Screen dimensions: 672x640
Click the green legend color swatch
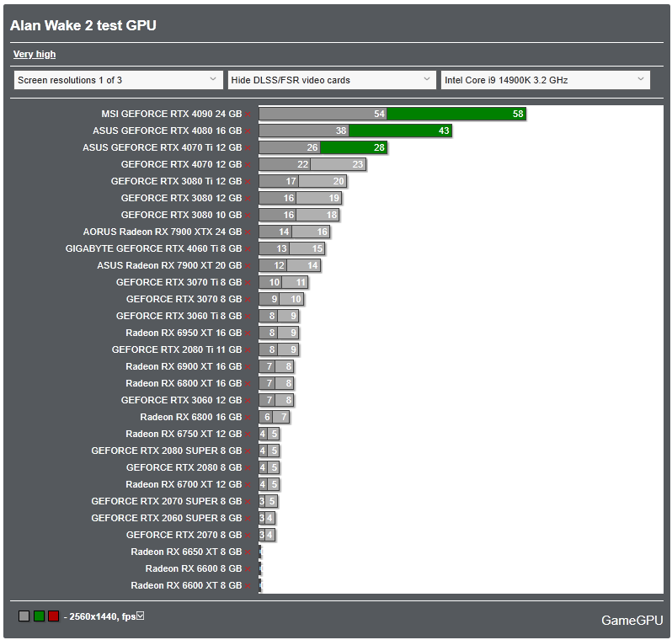click(x=39, y=616)
